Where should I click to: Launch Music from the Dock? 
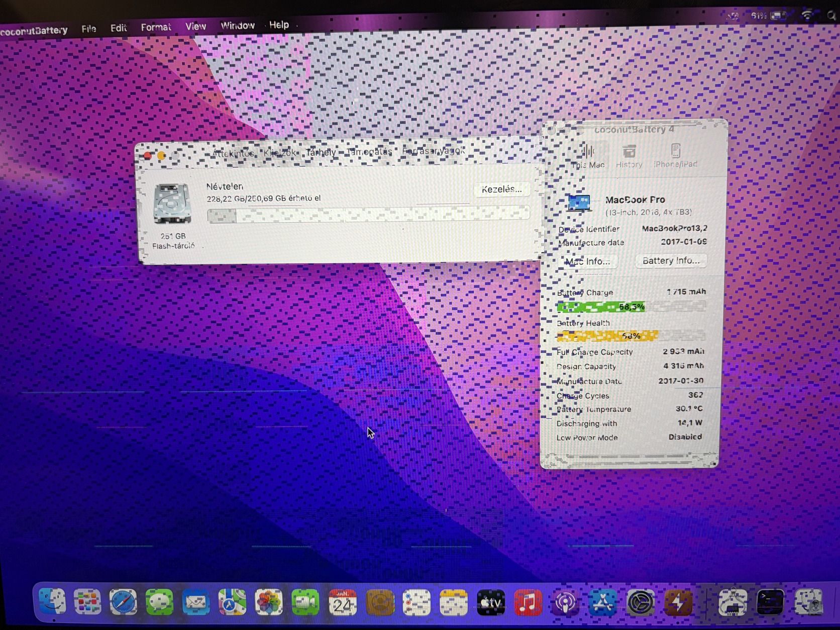coord(528,602)
